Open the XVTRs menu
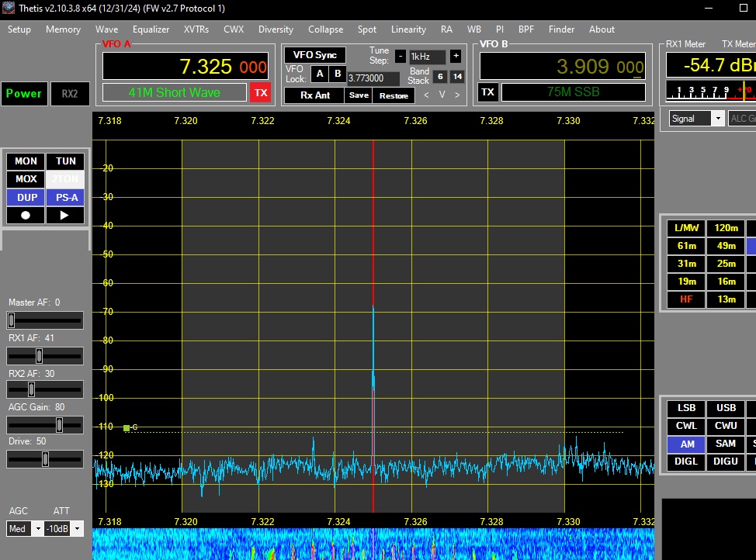The height and width of the screenshot is (560, 756). [196, 29]
